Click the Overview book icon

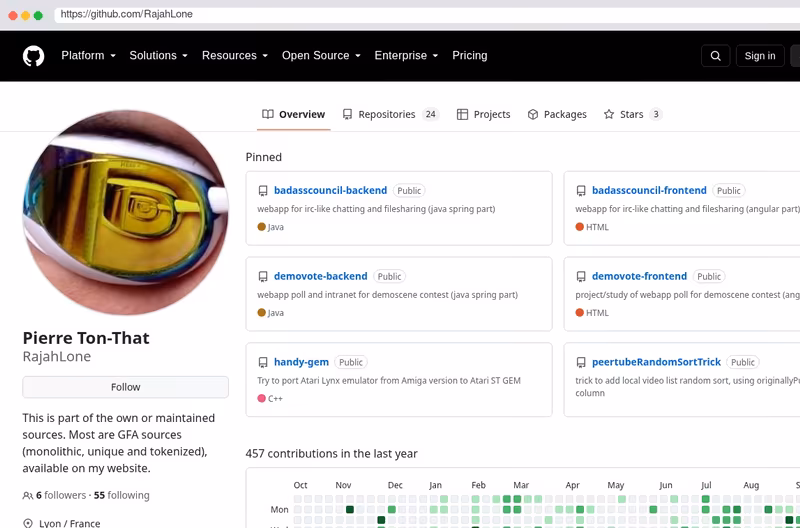tap(268, 114)
